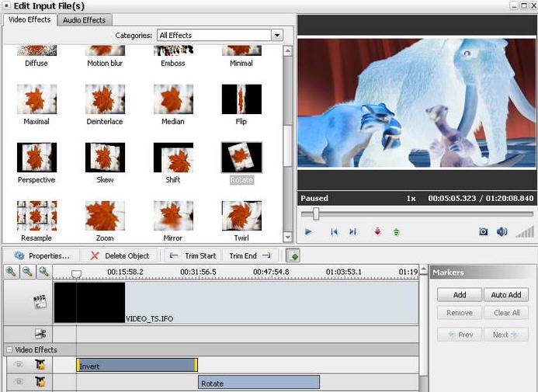Click the Auto Add markers button

point(505,295)
